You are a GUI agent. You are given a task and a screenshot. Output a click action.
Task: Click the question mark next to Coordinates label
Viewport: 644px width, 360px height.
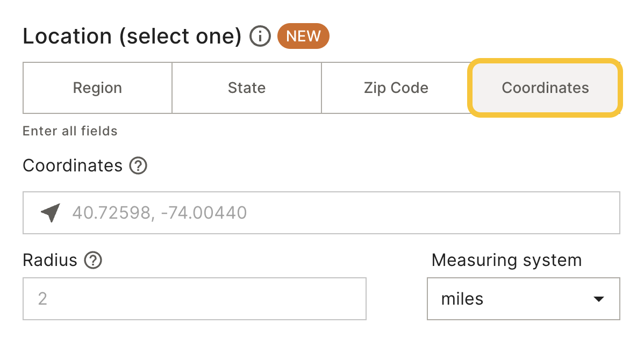point(138,166)
